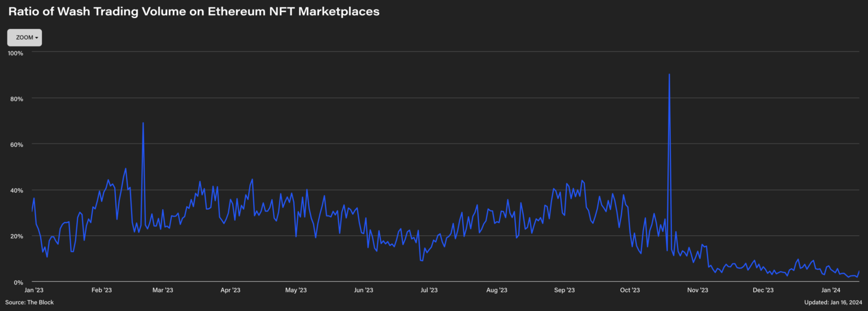Open the ZOOM dropdown
Screen dimensions: 868x311
coord(24,37)
